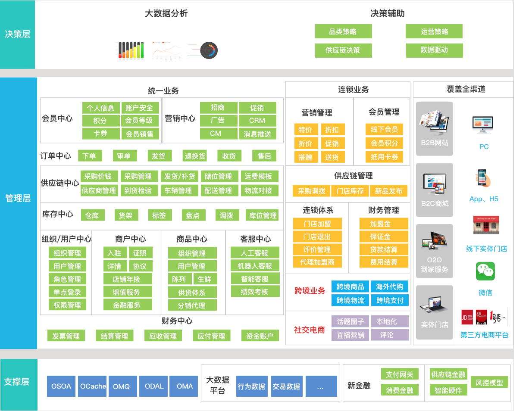Click the JD.com platform logo
This screenshot has height=411, width=532.
(467, 317)
